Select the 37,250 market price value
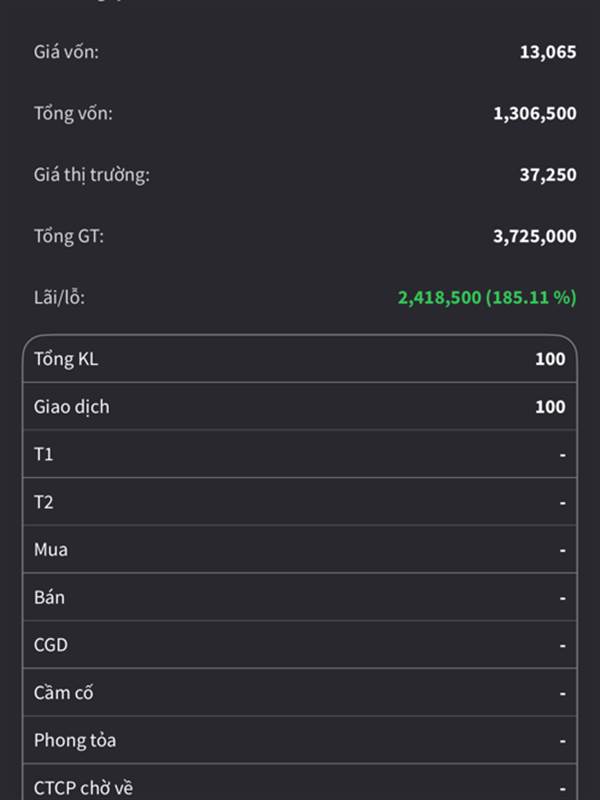The height and width of the screenshot is (800, 600). click(x=547, y=175)
